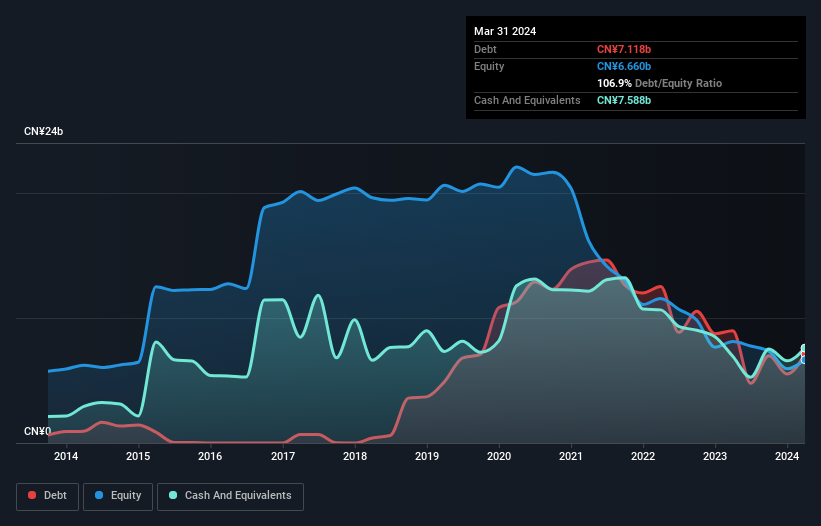Toggle the Equity series legend button
Image resolution: width=821 pixels, height=526 pixels.
coord(118,496)
